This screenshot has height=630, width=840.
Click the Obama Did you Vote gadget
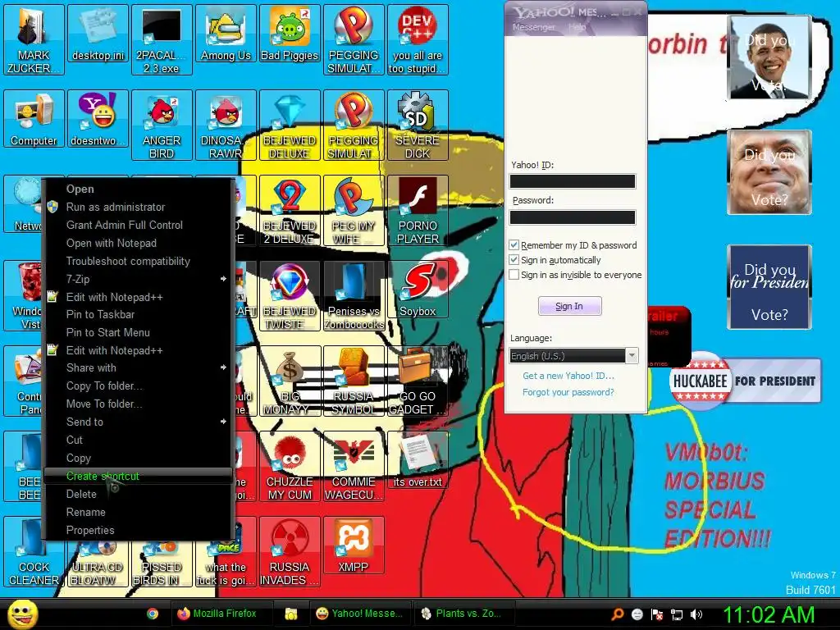click(769, 57)
